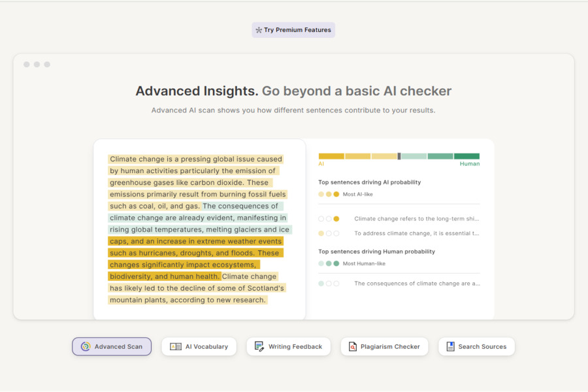588x392 pixels.
Task: Click the sparkle icon in Try Premium Features
Action: click(x=259, y=30)
